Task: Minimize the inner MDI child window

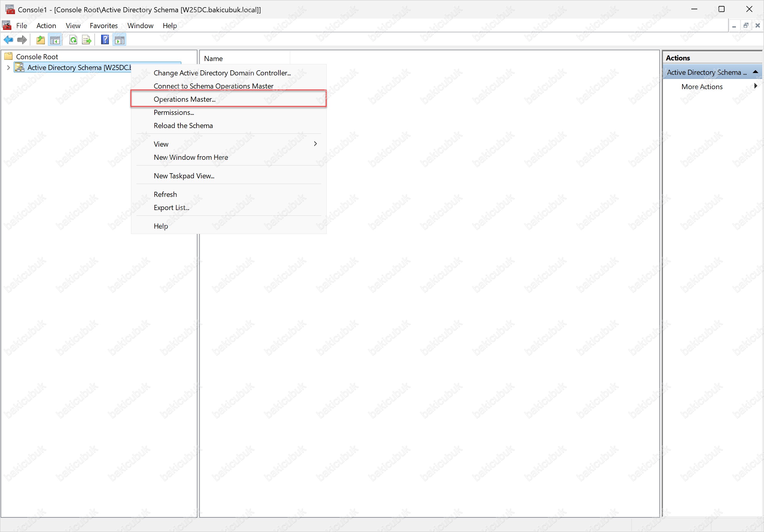Action: [734, 26]
